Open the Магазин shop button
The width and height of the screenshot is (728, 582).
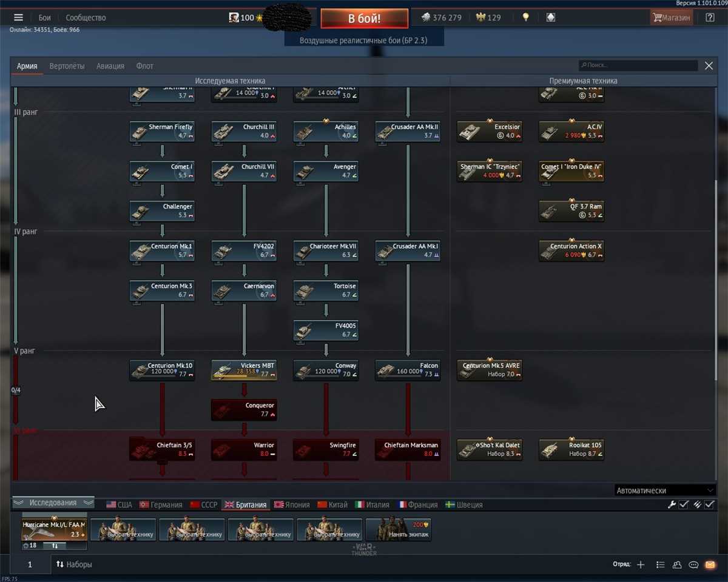tap(672, 18)
